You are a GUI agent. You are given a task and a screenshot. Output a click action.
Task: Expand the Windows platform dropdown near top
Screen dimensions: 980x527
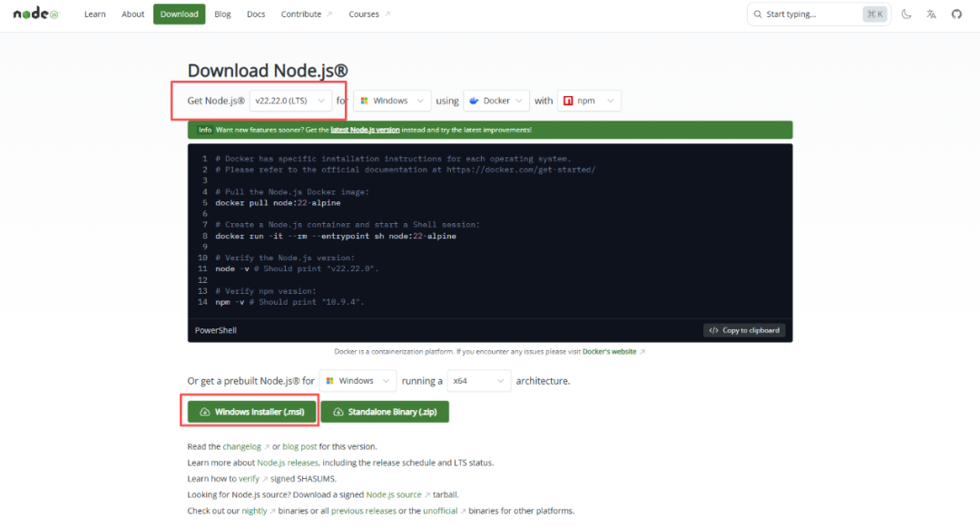coord(392,101)
